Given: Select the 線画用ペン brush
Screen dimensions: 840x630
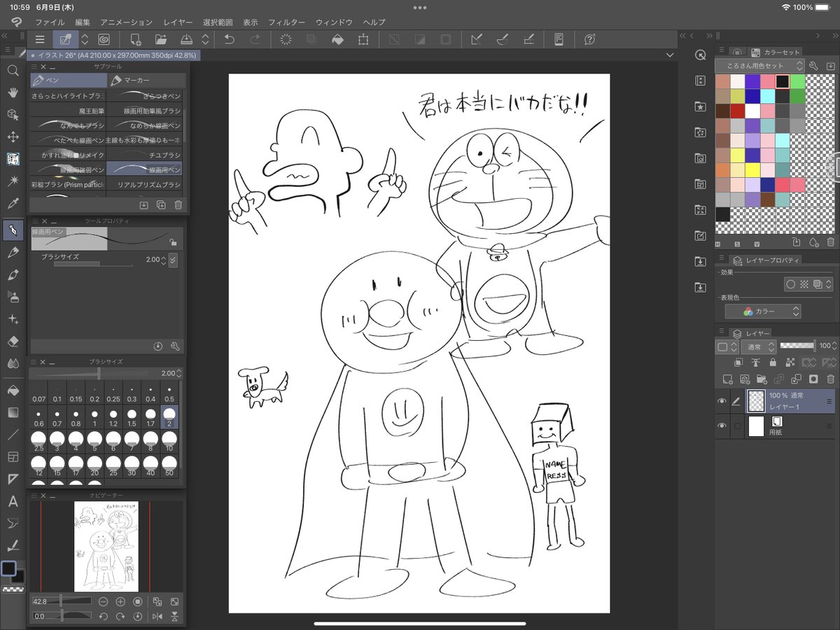Looking at the screenshot, I should point(144,169).
